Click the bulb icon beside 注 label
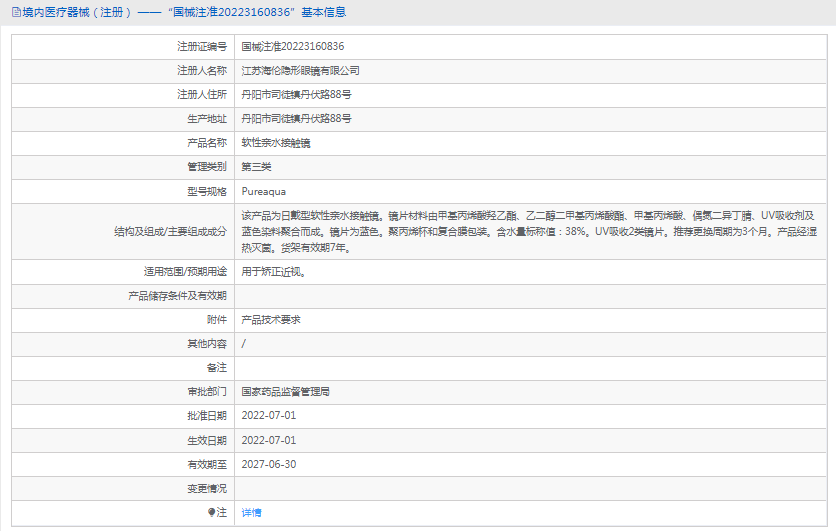This screenshot has width=836, height=531. coord(211,512)
